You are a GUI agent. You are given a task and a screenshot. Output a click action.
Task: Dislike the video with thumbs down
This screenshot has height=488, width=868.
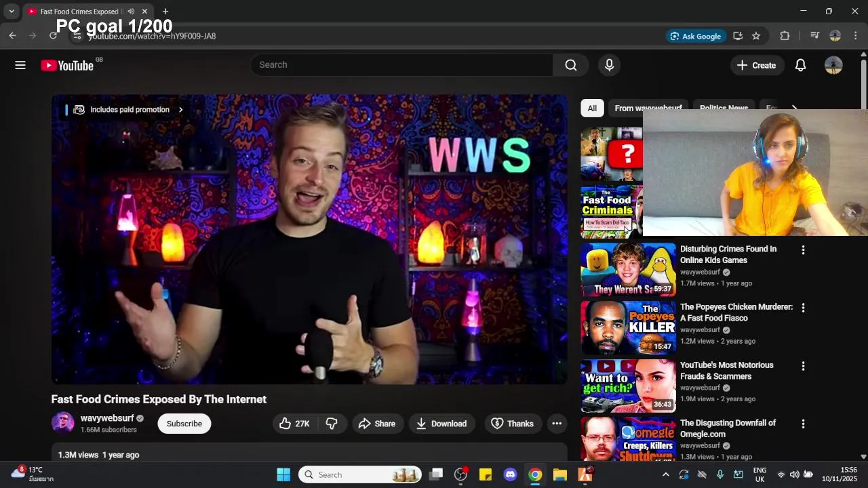click(x=332, y=424)
